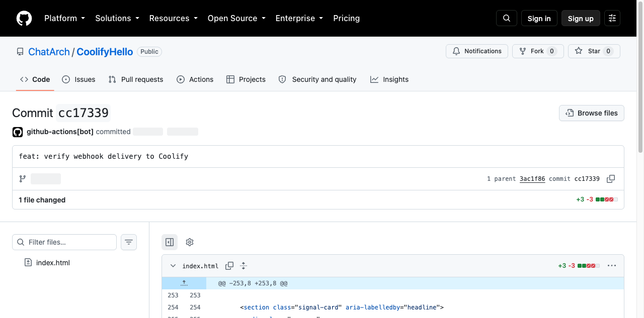Image resolution: width=644 pixels, height=318 pixels.
Task: Click the commit message text
Action: tap(104, 156)
